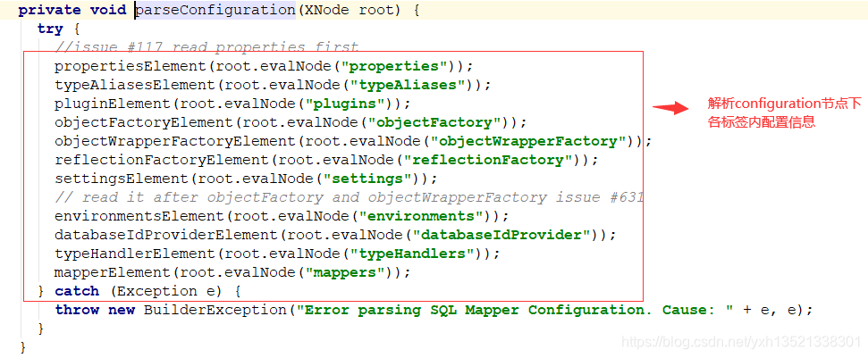Click the mapperElement method call
The image size is (868, 358).
pyautogui.click(x=113, y=272)
